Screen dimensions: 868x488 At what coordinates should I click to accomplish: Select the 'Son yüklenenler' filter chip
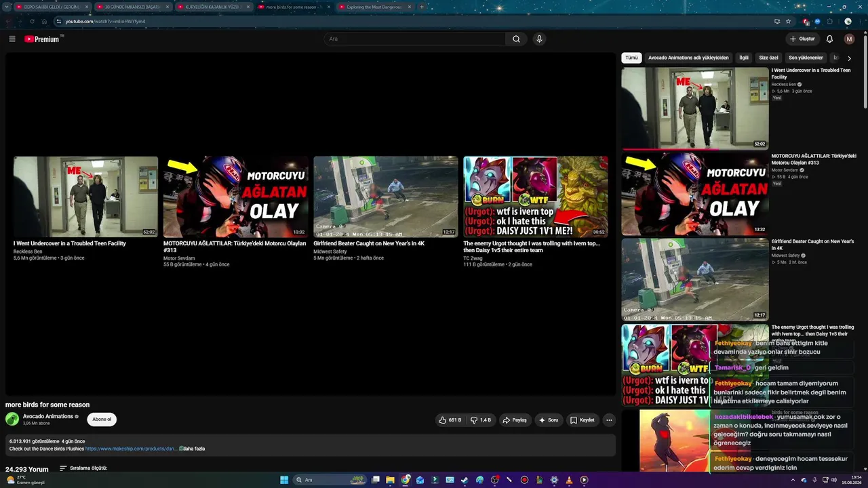coord(806,58)
